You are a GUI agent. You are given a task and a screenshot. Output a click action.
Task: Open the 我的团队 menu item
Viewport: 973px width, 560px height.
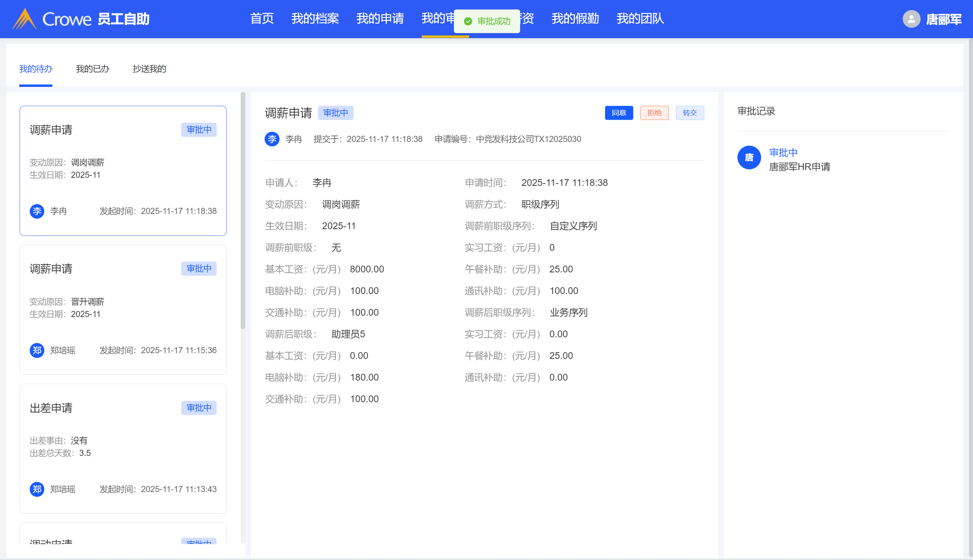coord(640,19)
